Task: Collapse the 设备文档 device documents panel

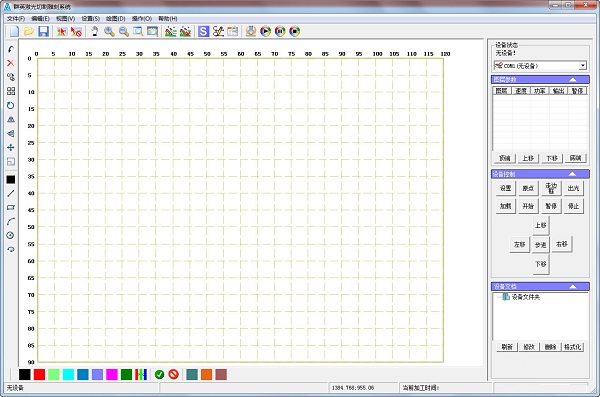Action: 573,286
